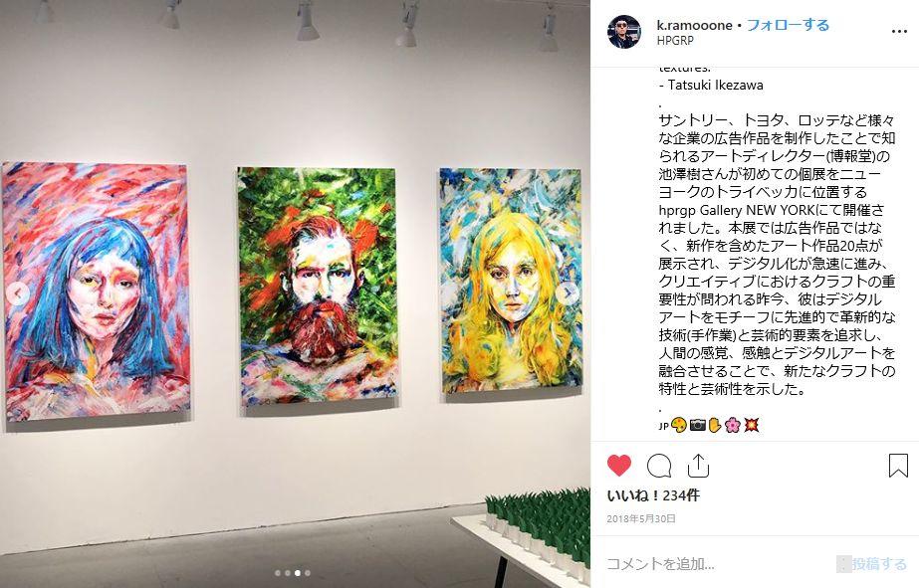
Task: Click the 投稿する post button
Action: coord(879,563)
